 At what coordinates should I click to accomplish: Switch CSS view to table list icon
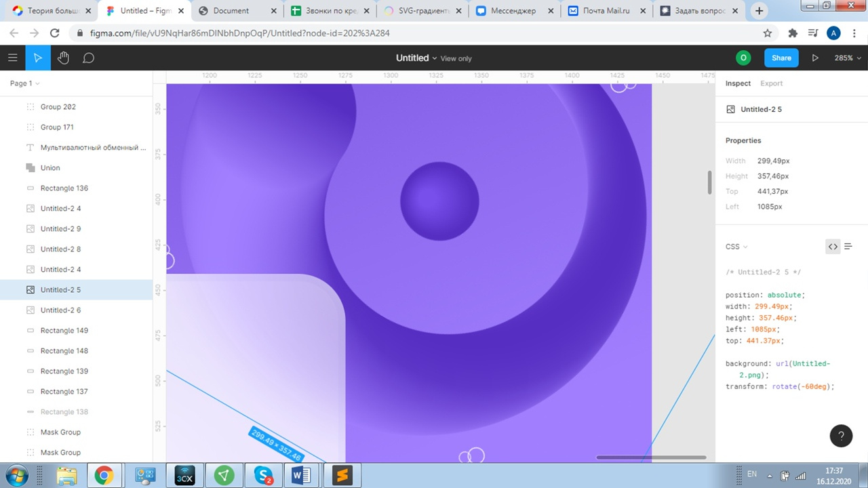coord(848,247)
